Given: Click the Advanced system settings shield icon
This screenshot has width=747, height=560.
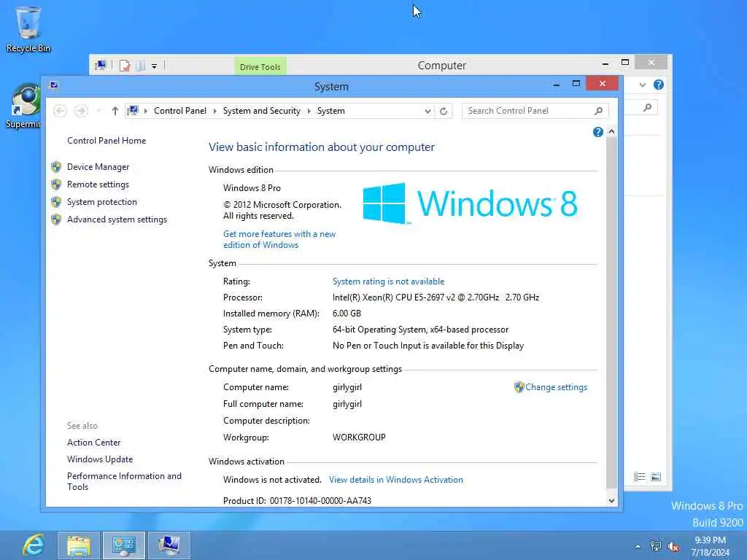Looking at the screenshot, I should pos(56,219).
